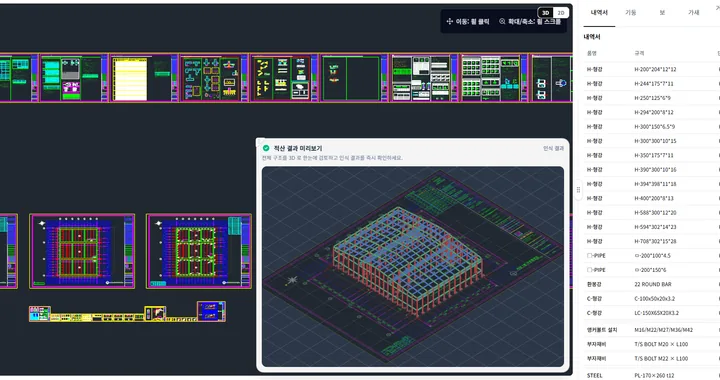Open the 내역서 tab
This screenshot has height=380, width=720.
tap(599, 12)
